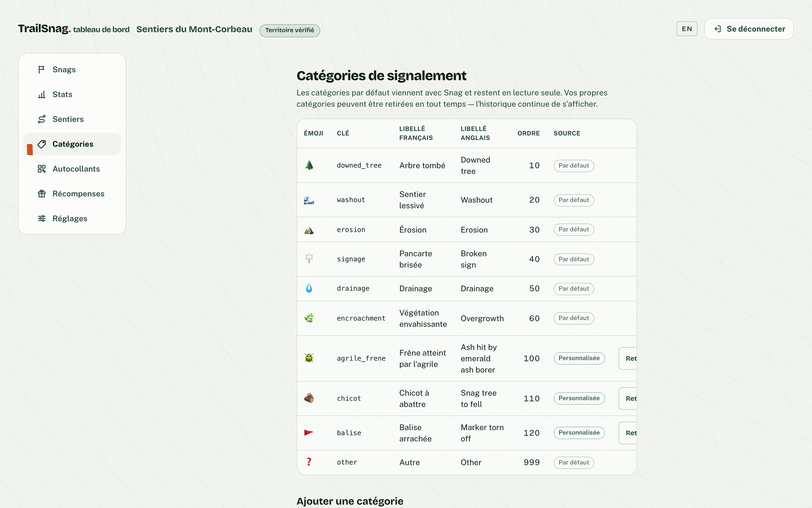Open the Récompenses page

72,194
